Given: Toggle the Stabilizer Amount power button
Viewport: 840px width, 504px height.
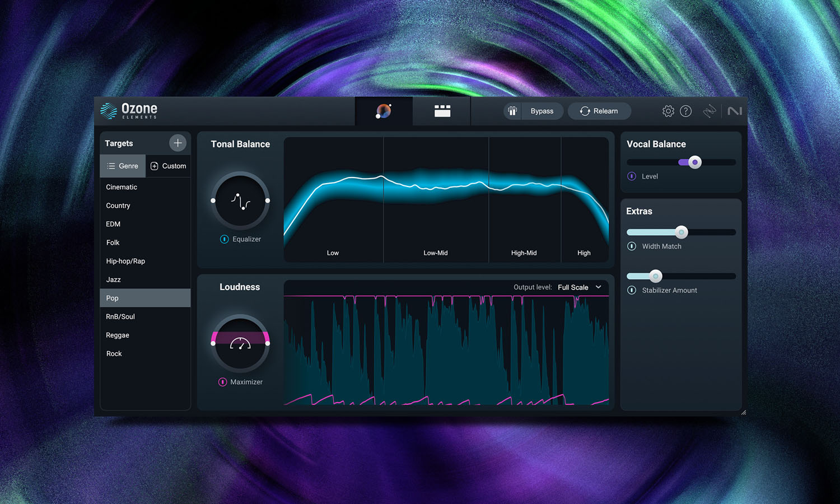Looking at the screenshot, I should point(632,290).
